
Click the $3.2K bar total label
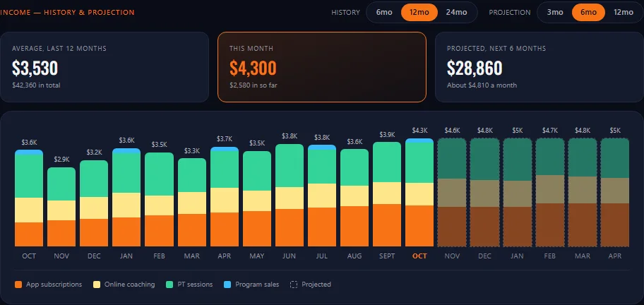tap(94, 152)
